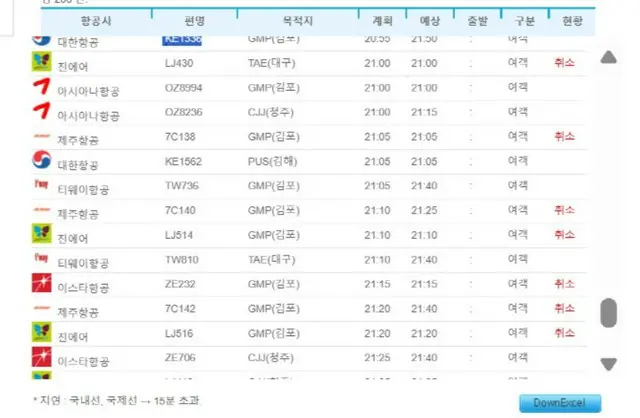Click the 계획 column header
640x418 pixels.
click(382, 21)
